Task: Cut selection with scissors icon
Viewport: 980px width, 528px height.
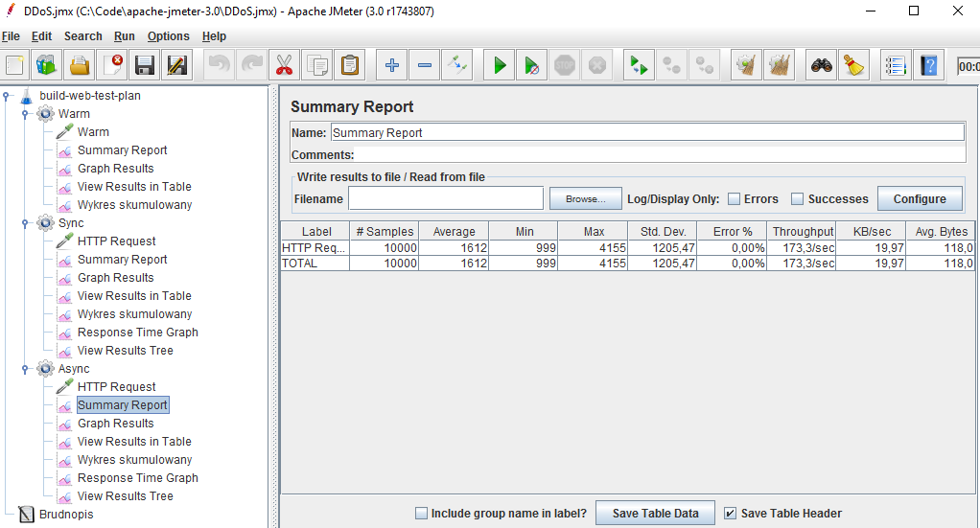Action: tap(285, 65)
